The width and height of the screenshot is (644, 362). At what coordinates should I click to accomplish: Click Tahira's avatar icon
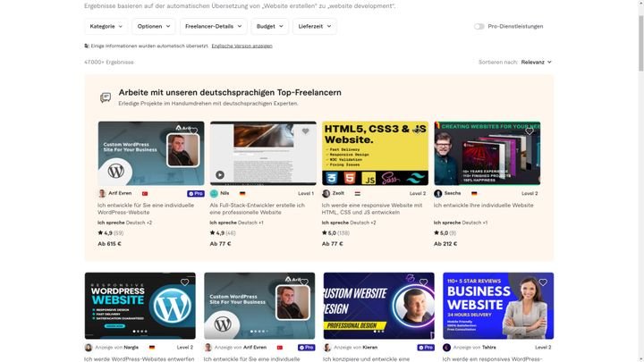click(447, 348)
